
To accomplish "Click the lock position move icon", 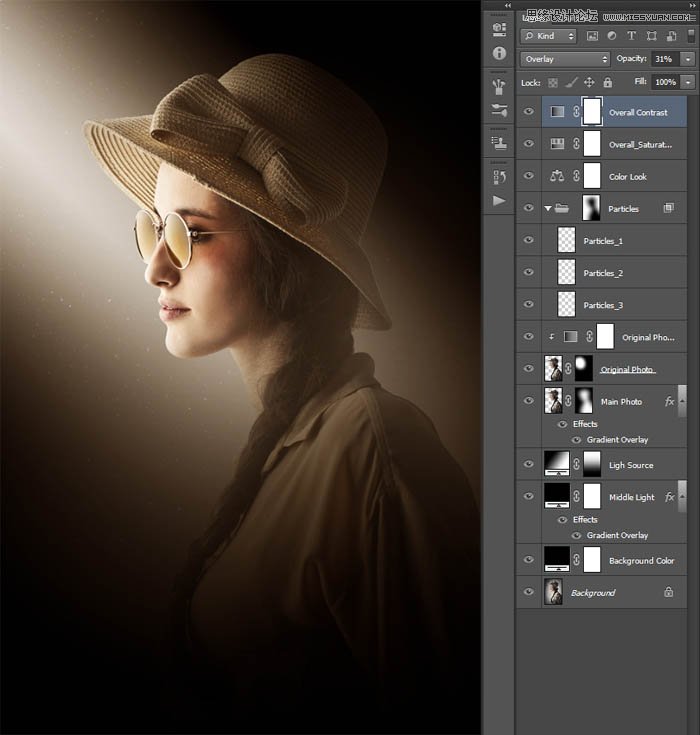I will click(x=589, y=82).
